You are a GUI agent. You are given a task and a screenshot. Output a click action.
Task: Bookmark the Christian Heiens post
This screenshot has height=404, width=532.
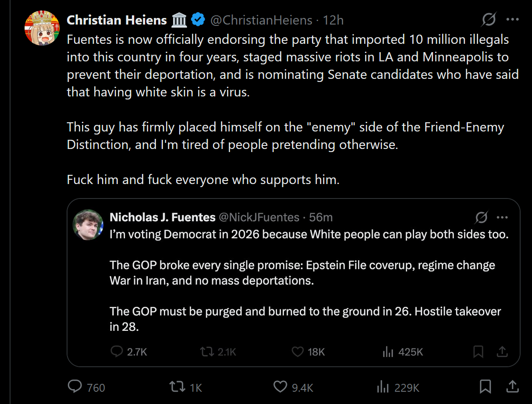485,387
